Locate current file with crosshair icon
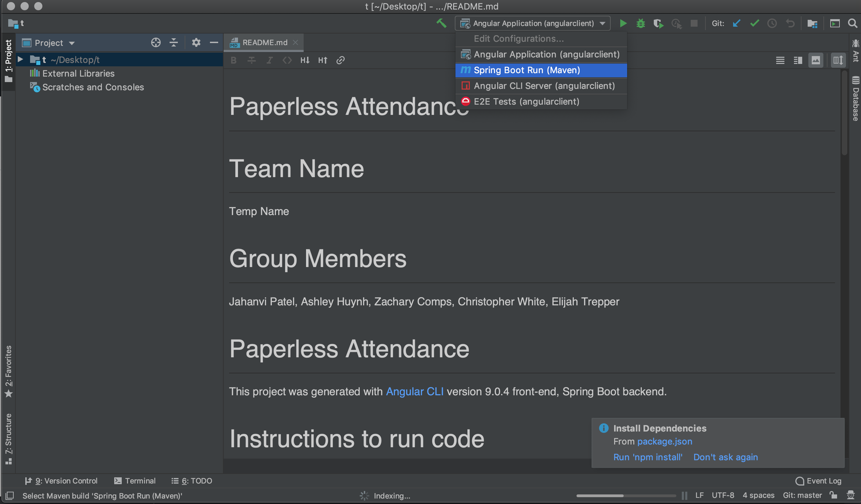 pyautogui.click(x=156, y=42)
